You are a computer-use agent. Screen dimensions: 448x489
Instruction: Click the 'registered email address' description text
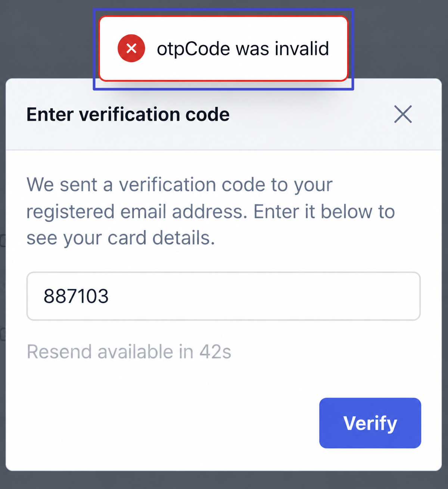pyautogui.click(x=137, y=212)
